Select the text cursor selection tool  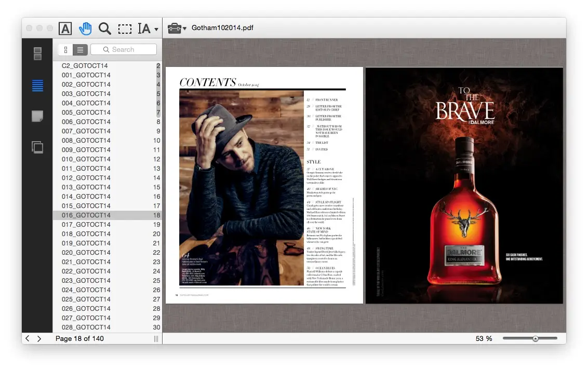[144, 29]
